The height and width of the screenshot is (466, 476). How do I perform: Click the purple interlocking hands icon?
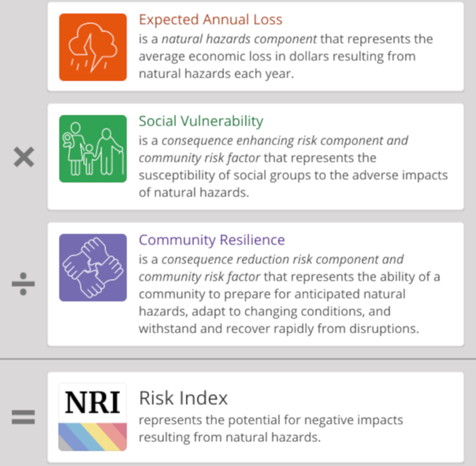[x=93, y=267]
